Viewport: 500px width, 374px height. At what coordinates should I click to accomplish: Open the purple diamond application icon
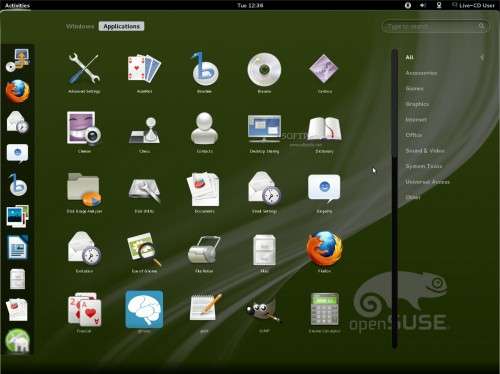click(323, 69)
